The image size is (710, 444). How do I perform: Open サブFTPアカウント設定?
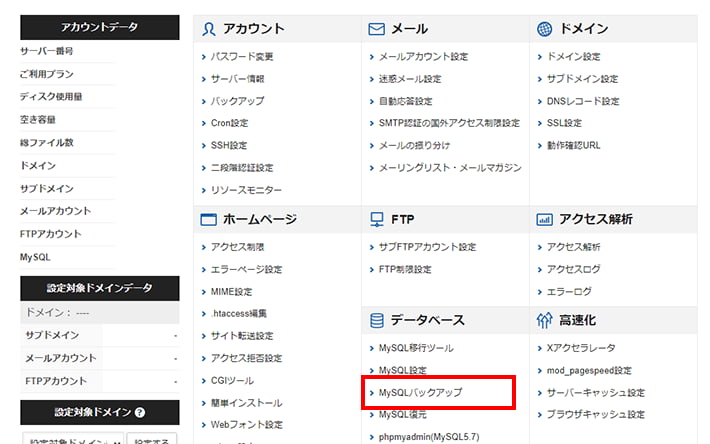(x=422, y=247)
